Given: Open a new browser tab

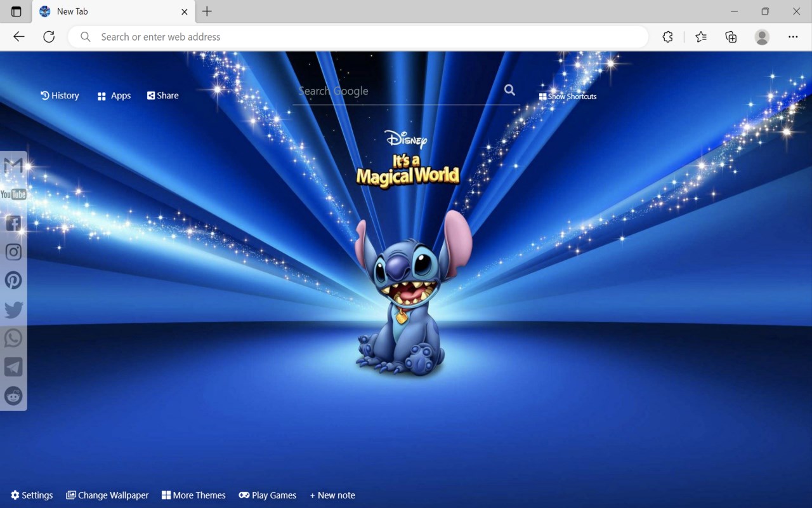Looking at the screenshot, I should tap(207, 11).
